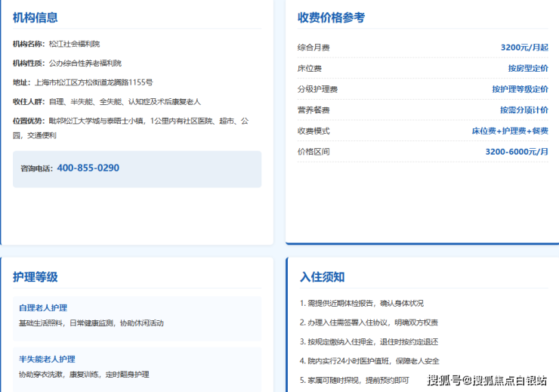Click the 协助穿衣洗漱 description text
The width and height of the screenshot is (559, 392).
pyautogui.click(x=84, y=374)
